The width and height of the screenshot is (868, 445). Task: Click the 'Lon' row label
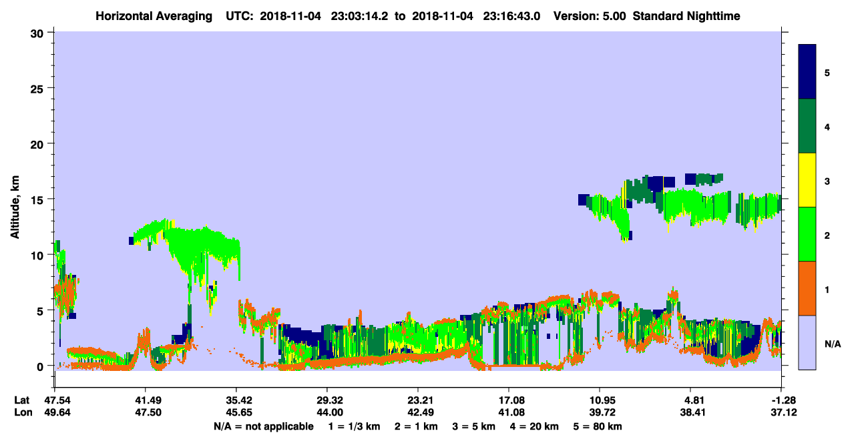[x=23, y=413]
